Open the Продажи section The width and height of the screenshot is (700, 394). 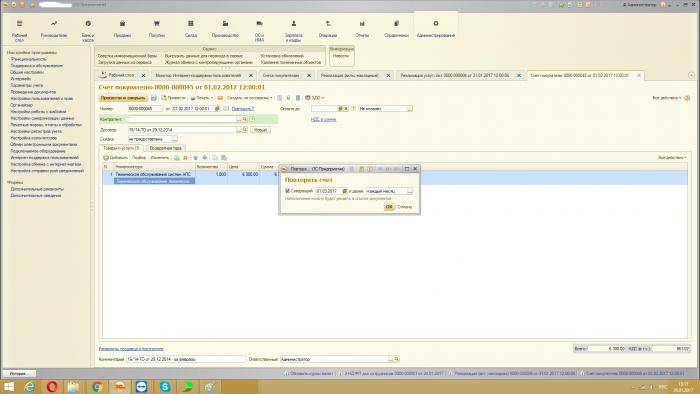(122, 29)
